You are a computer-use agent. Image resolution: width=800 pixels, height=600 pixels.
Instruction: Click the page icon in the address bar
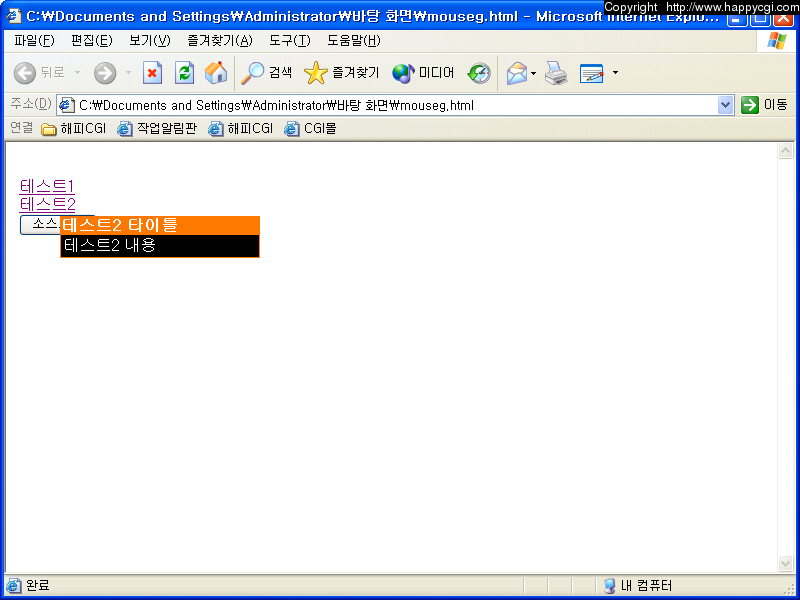[66, 106]
